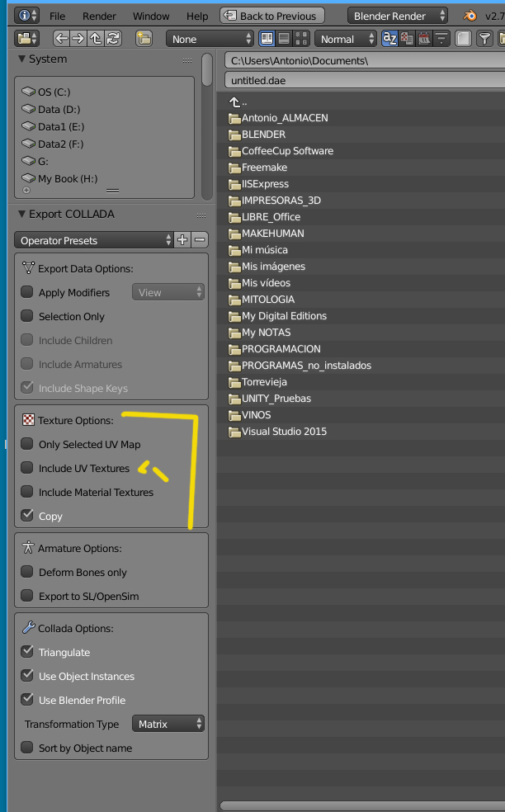Select the My Book (H:) drive

pyautogui.click(x=59, y=179)
